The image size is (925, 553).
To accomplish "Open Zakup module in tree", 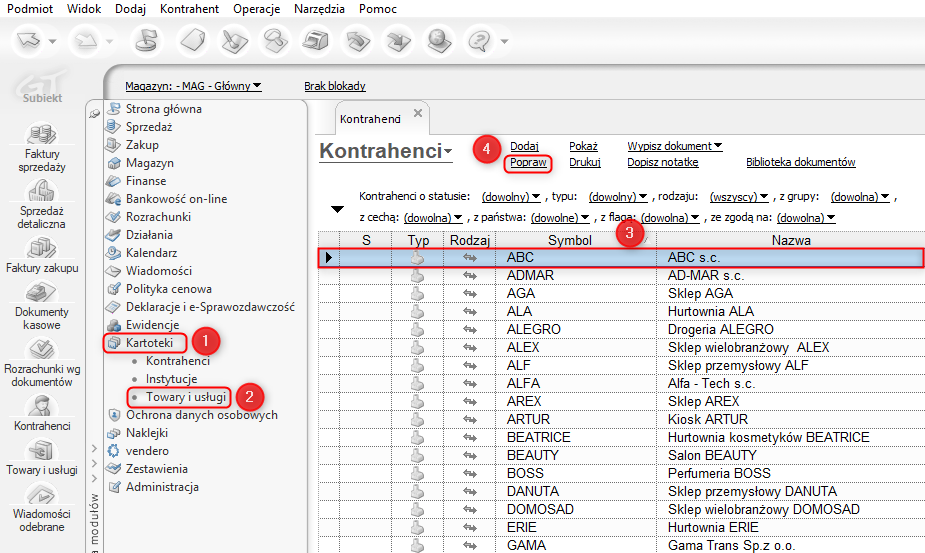I will click(142, 145).
